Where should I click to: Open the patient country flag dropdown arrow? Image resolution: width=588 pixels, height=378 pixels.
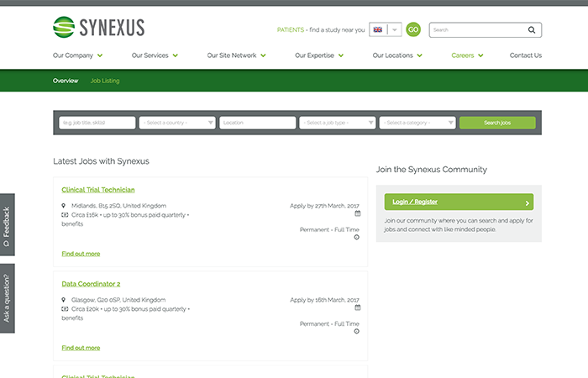tap(395, 29)
